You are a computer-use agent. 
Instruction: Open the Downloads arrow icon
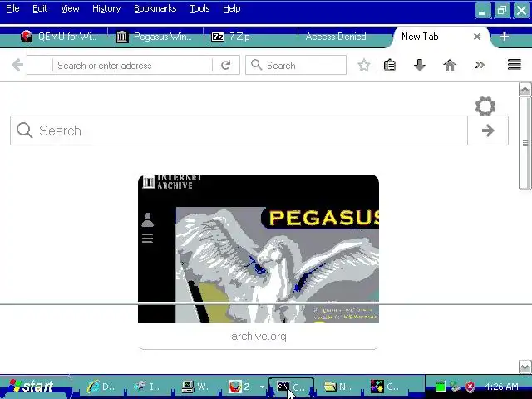coord(420,65)
